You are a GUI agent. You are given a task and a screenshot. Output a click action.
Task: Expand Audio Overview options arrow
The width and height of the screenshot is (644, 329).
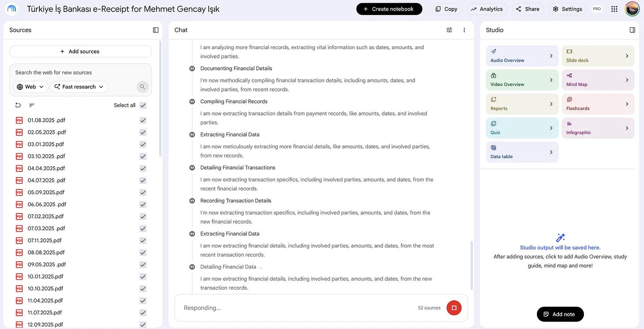point(551,56)
